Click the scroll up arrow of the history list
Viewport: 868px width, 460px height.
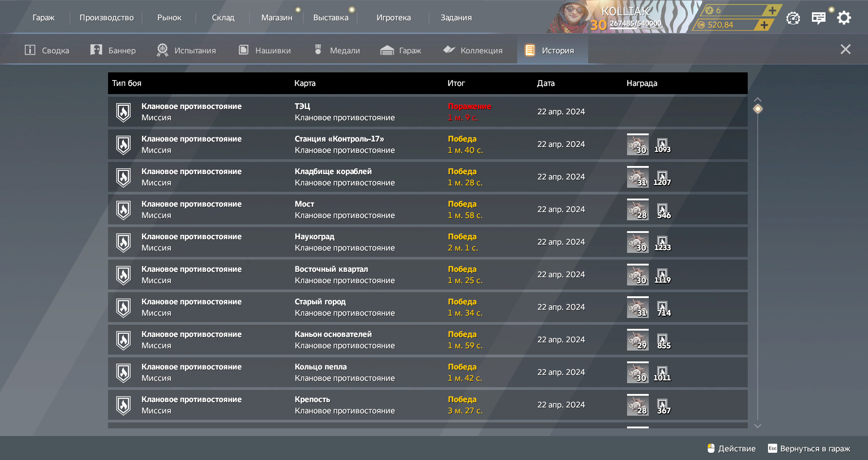[758, 100]
